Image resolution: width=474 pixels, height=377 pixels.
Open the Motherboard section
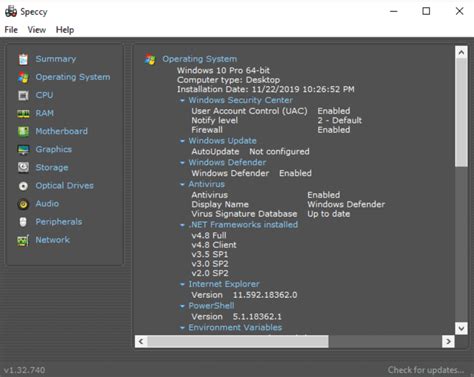(62, 131)
